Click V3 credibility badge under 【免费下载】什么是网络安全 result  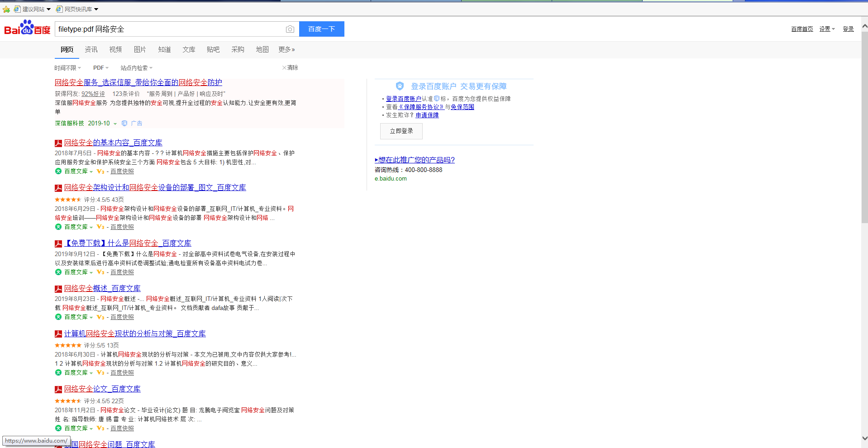coord(100,272)
